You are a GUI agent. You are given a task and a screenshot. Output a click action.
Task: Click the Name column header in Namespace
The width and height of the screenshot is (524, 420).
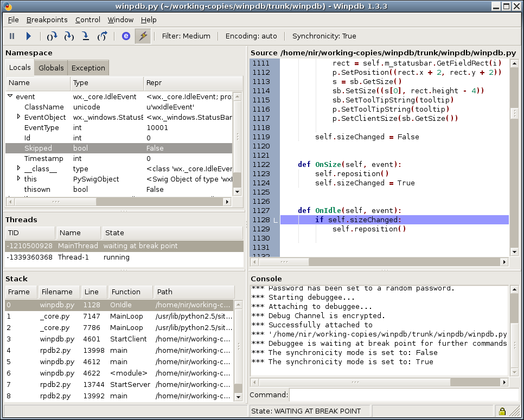38,83
